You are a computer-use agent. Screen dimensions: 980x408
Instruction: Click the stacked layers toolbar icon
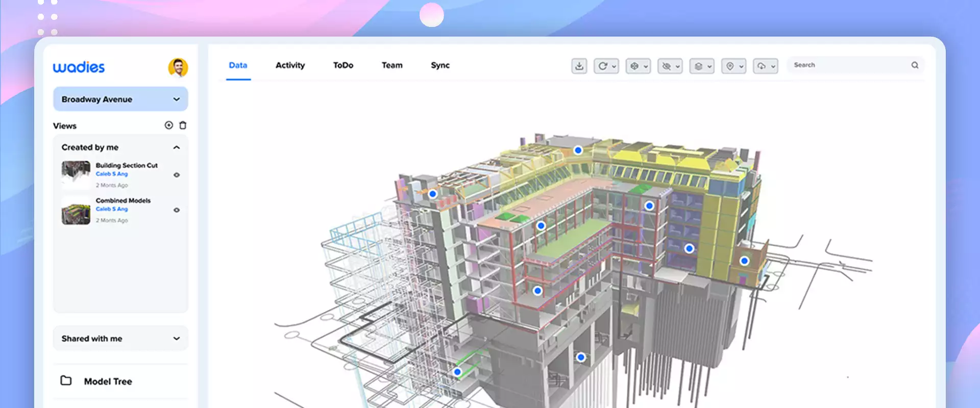[x=698, y=66]
